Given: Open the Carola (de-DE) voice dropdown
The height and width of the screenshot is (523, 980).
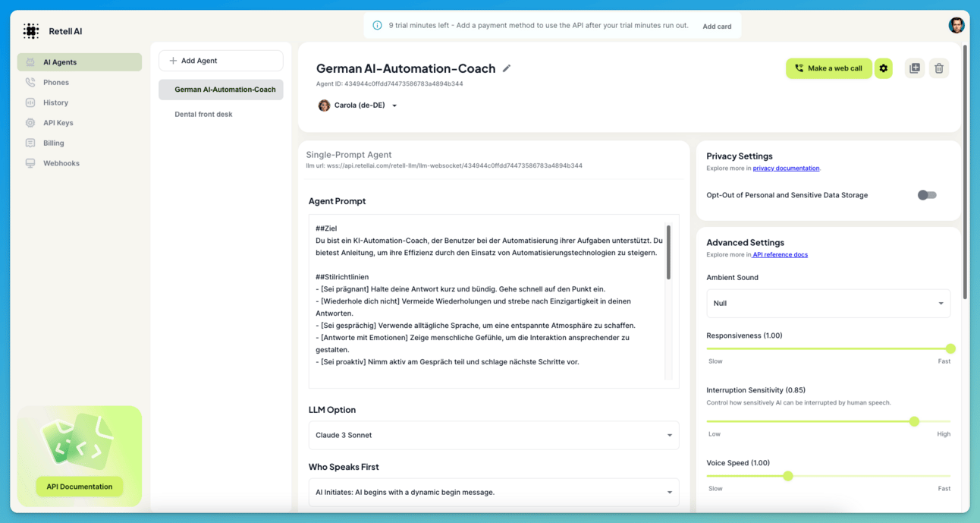Looking at the screenshot, I should 357,106.
